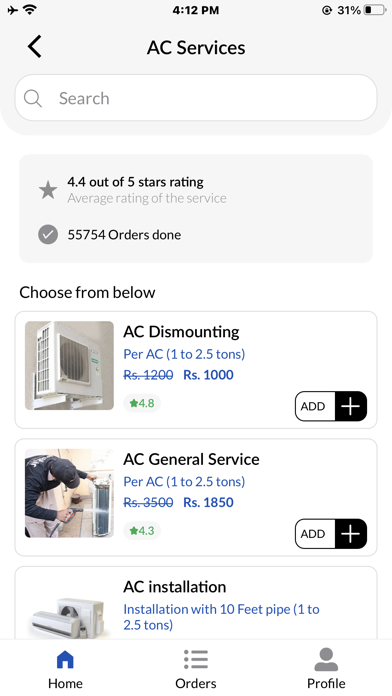Click the battery icon in status bar
This screenshot has width=392, height=696.
point(375,10)
